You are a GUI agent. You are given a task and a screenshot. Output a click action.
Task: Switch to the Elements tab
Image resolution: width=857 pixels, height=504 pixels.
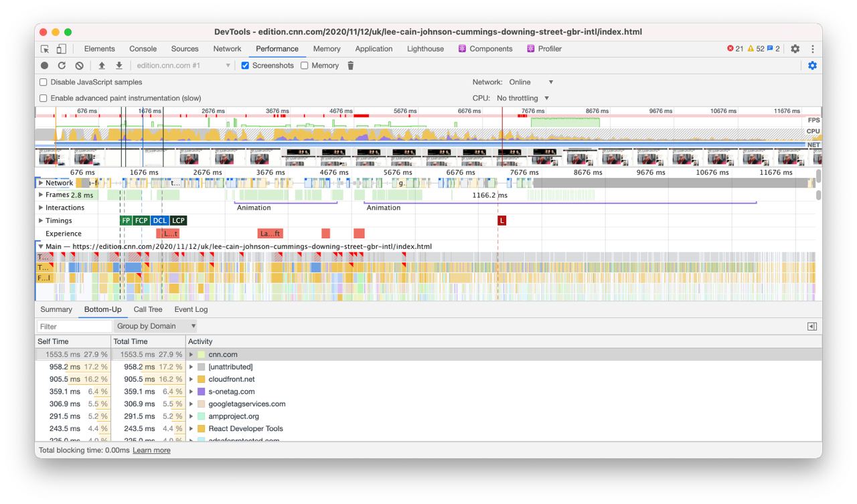coord(100,49)
